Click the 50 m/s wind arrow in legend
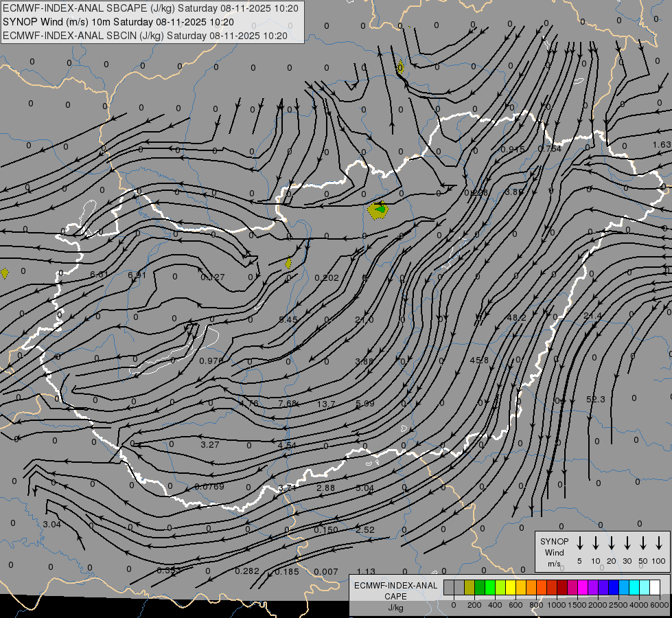The width and height of the screenshot is (672, 618). [x=643, y=542]
